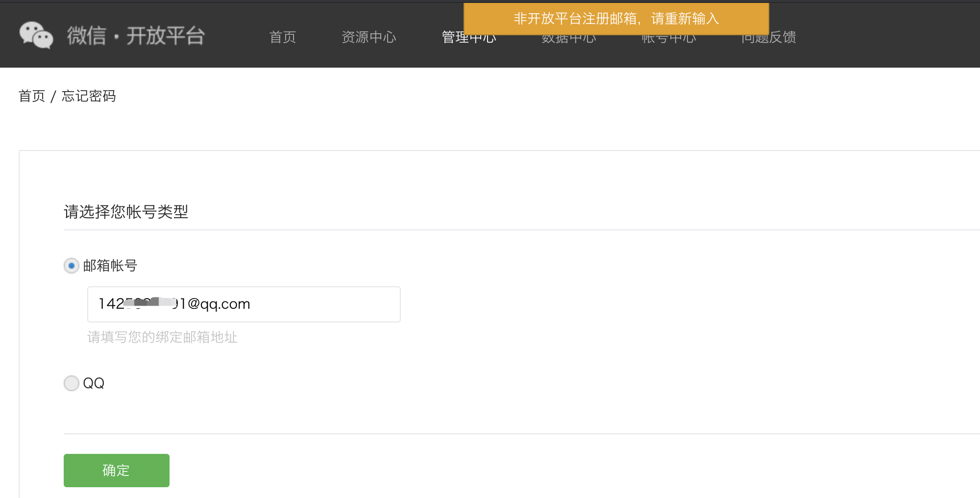Click the orange 非开放平台注册邮箱 warning banner
The image size is (980, 498).
coord(616,19)
